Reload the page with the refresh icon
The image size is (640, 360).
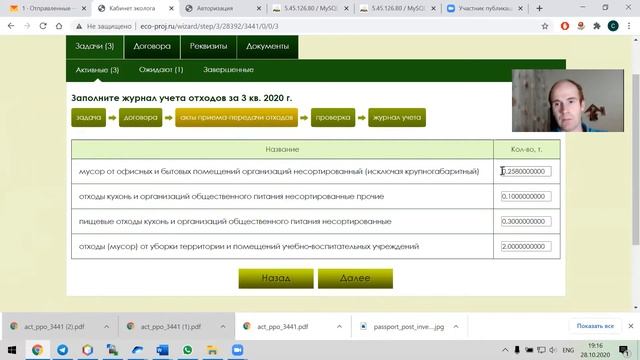[x=43, y=26]
